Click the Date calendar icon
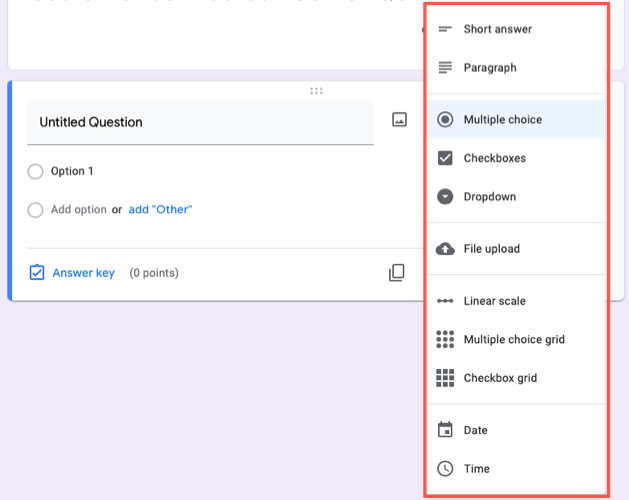 (x=446, y=430)
